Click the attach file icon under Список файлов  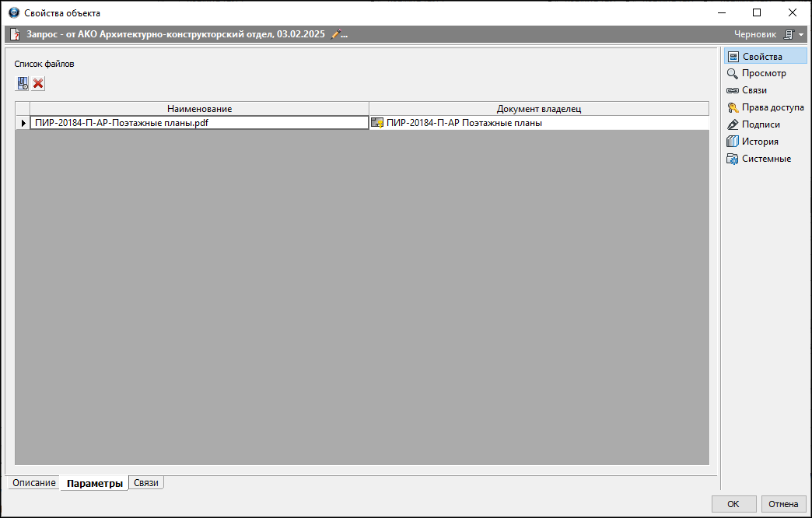[23, 83]
